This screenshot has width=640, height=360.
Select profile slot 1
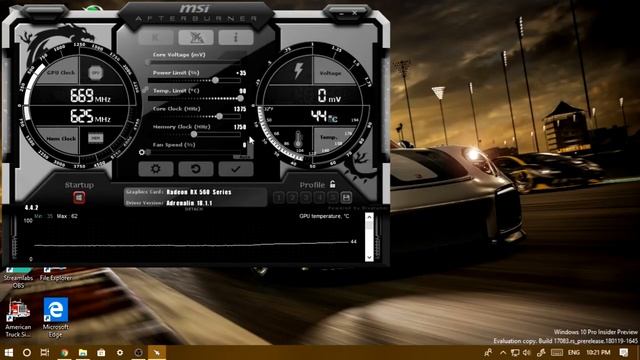[x=279, y=198]
